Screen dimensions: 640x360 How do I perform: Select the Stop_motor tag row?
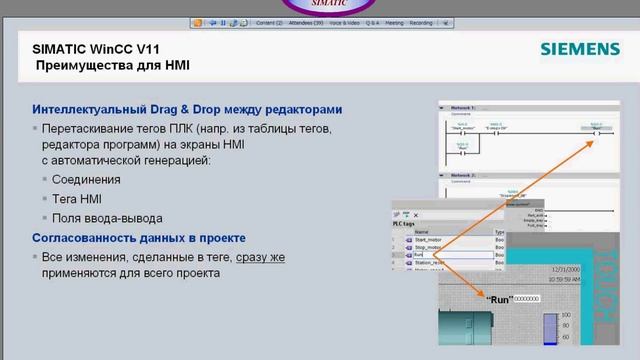coord(448,247)
